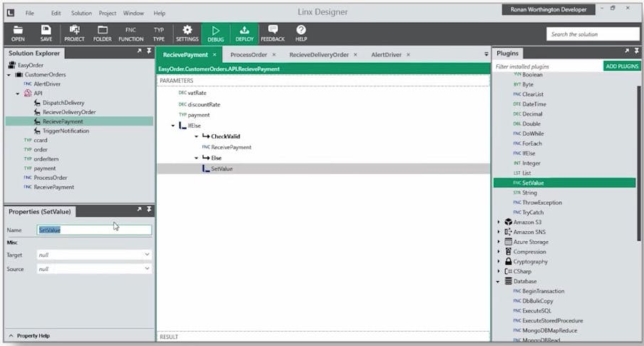Click the Linx app logo icon

(11, 13)
